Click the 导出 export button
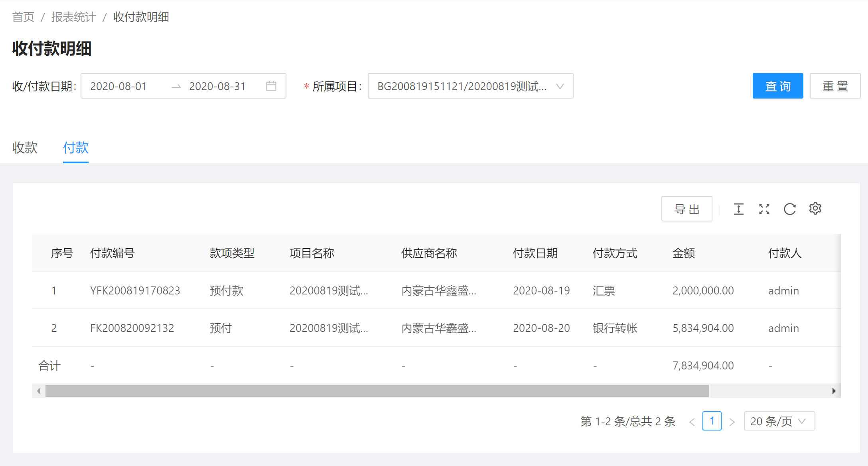 (x=687, y=209)
